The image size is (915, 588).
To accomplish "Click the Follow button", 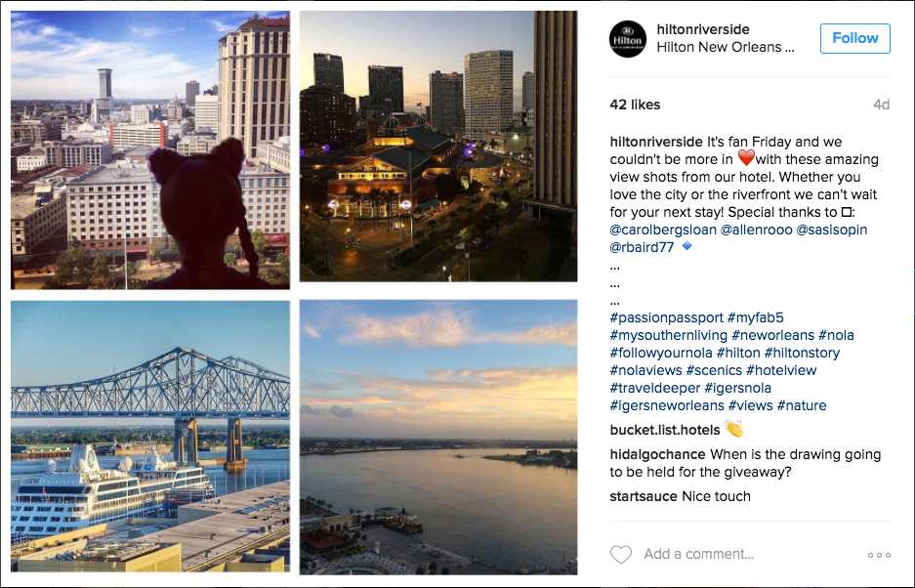I will coord(854,38).
